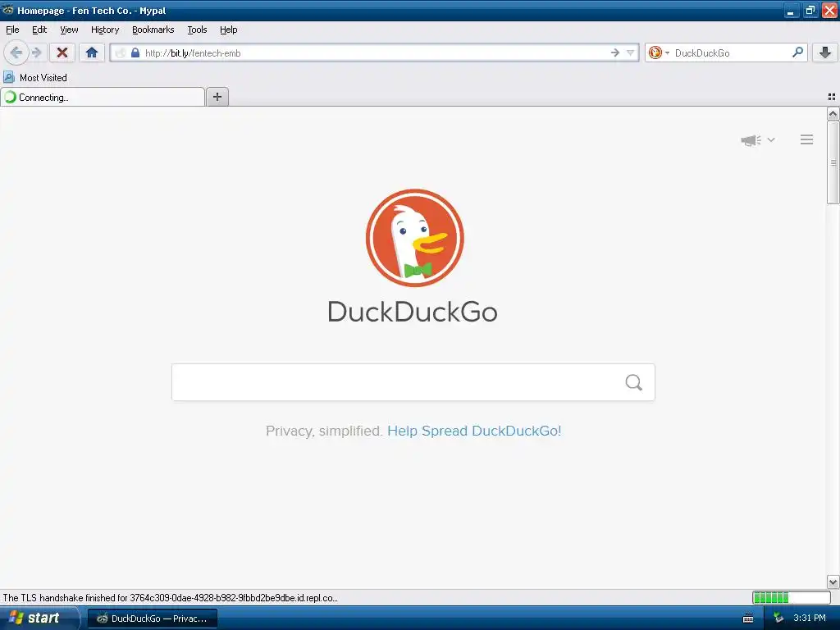
Task: Click the TLS handshake status bar text
Action: (171, 598)
